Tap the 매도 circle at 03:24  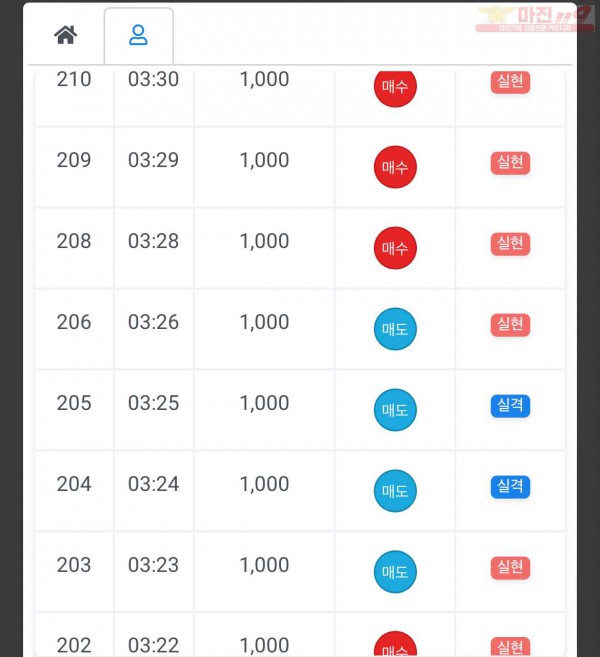(x=395, y=491)
